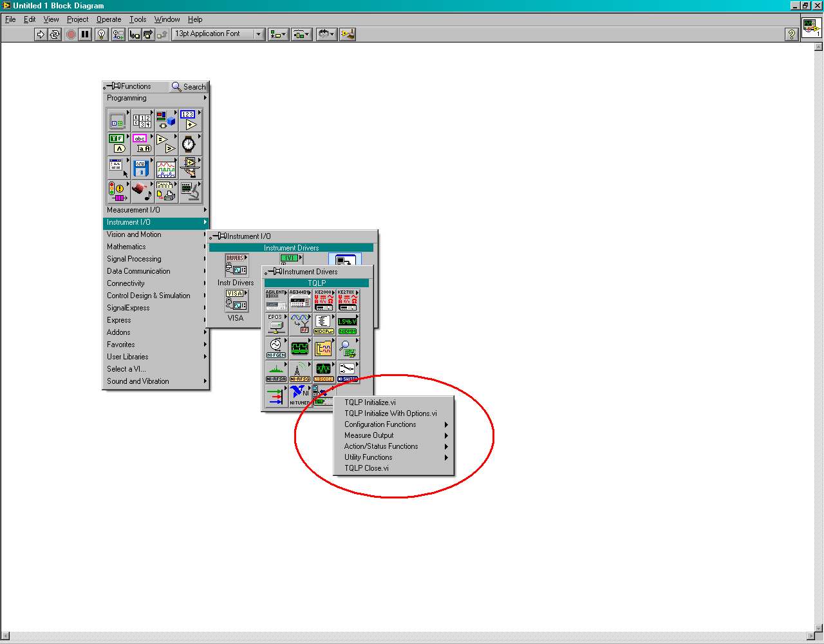This screenshot has height=644, width=824.
Task: Open the NI-FGEN driver icon
Action: tap(276, 348)
